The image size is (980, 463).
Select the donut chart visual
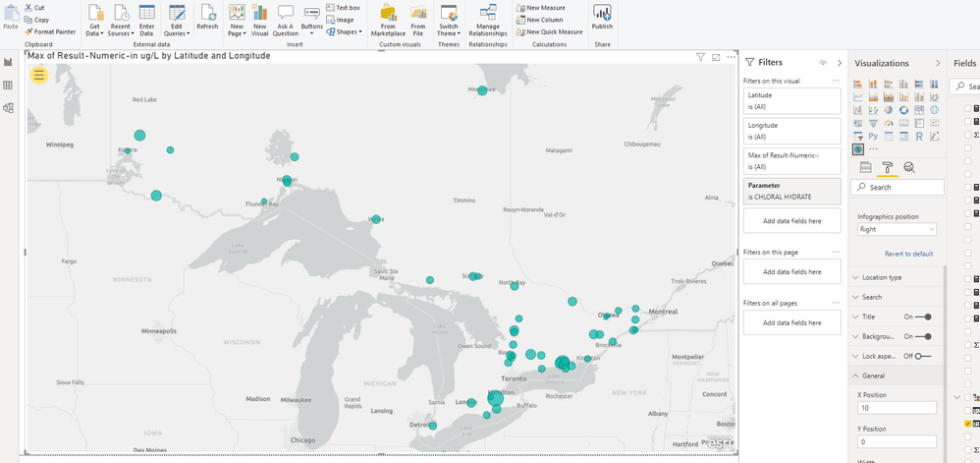tap(903, 110)
